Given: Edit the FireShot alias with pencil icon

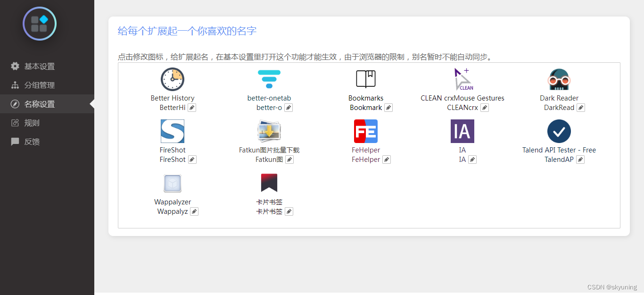Looking at the screenshot, I should tap(192, 160).
